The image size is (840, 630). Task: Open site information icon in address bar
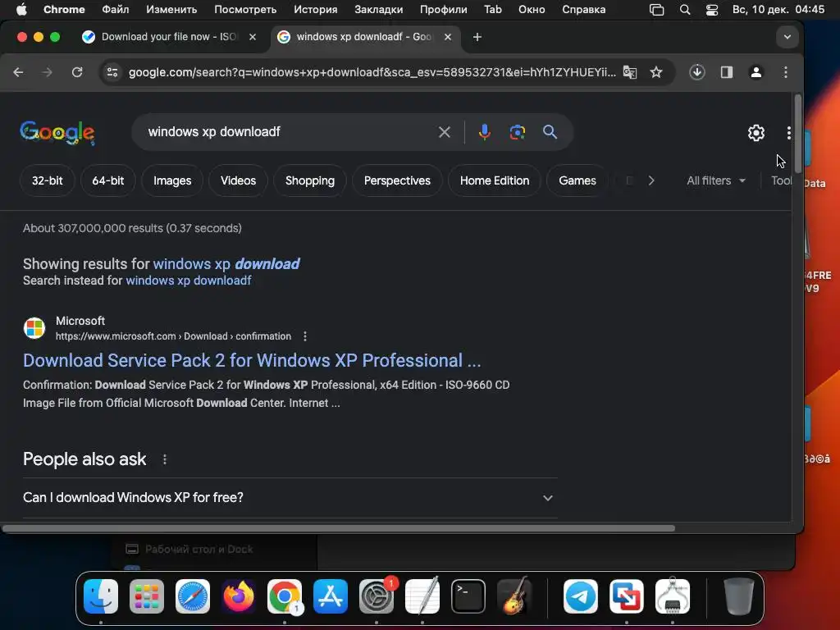click(112, 72)
